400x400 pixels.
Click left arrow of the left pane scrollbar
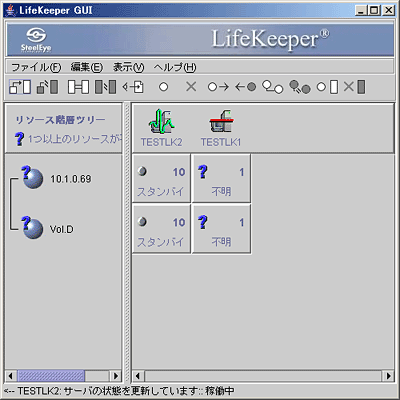pyautogui.click(x=11, y=376)
